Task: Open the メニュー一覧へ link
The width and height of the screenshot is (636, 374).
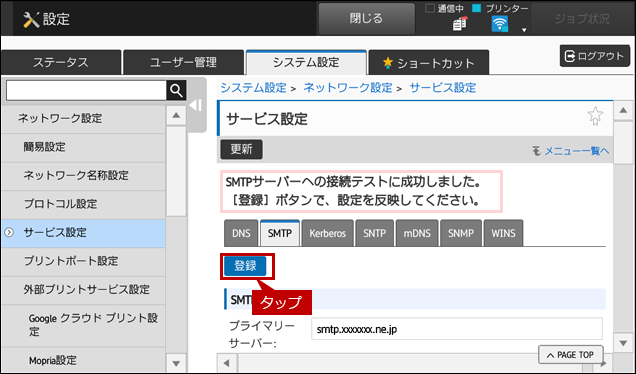Action: [x=571, y=151]
